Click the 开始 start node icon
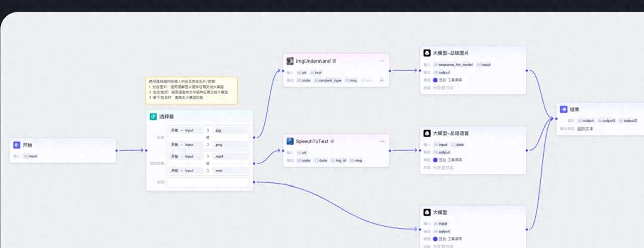Image resolution: width=644 pixels, height=248 pixels. pos(17,145)
